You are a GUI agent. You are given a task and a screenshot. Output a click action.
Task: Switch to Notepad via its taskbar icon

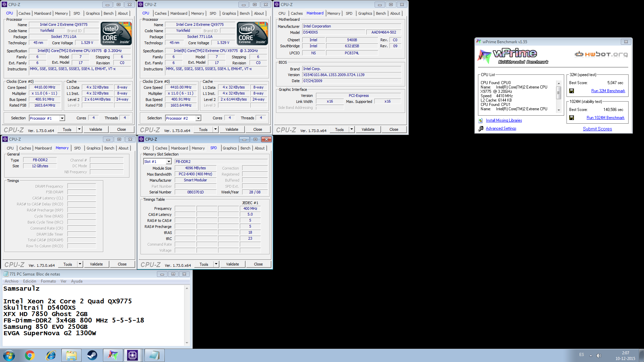pyautogui.click(x=154, y=355)
